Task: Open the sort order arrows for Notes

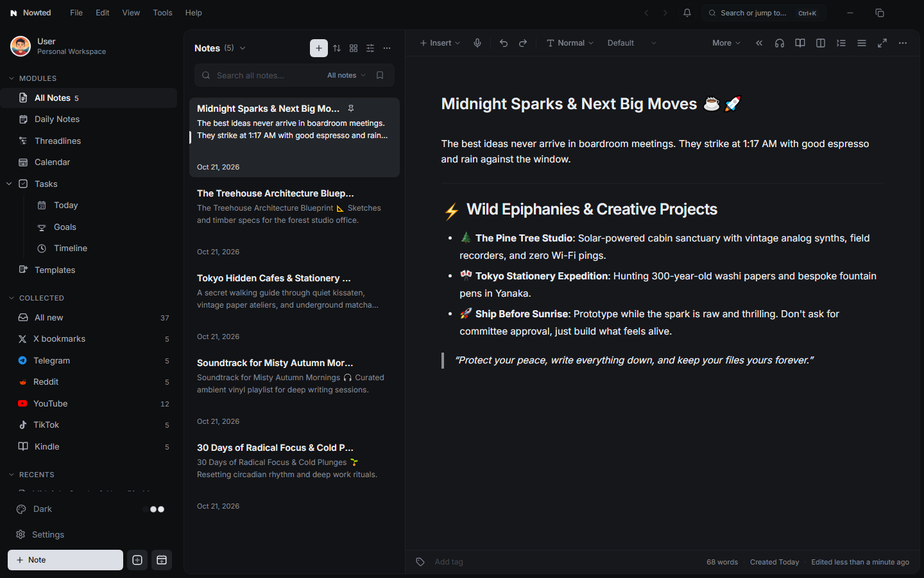Action: (x=337, y=48)
